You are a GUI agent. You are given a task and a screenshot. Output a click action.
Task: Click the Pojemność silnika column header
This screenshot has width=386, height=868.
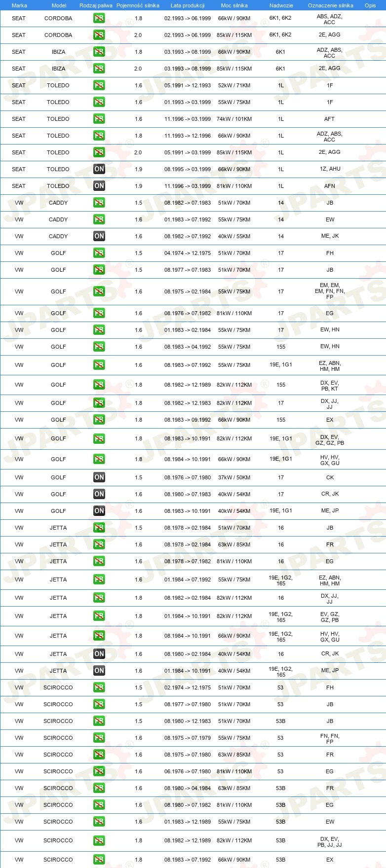pos(138,5)
